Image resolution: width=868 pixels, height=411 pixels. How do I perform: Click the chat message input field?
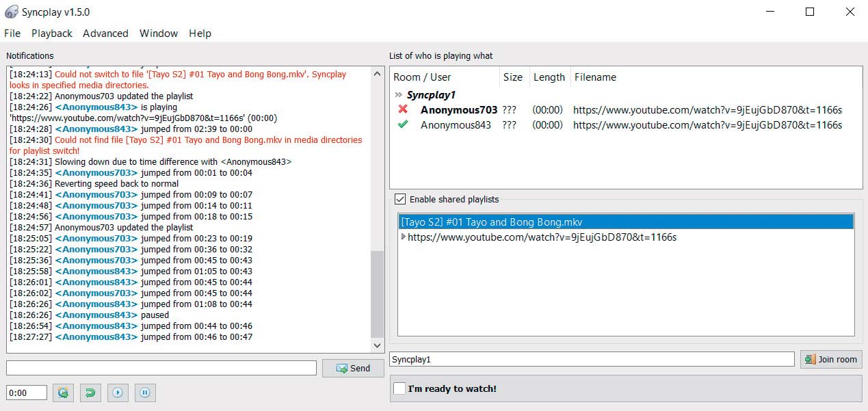coord(161,368)
